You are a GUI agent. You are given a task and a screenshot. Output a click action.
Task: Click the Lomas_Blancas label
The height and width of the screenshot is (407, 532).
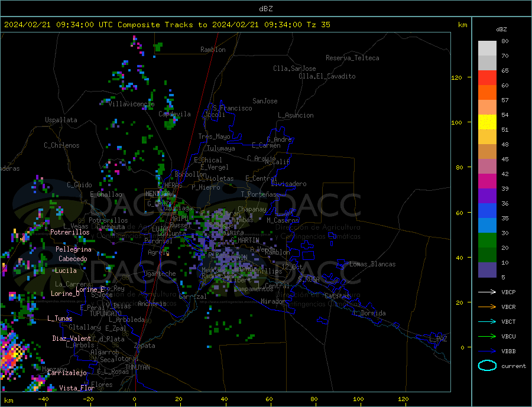point(372,264)
